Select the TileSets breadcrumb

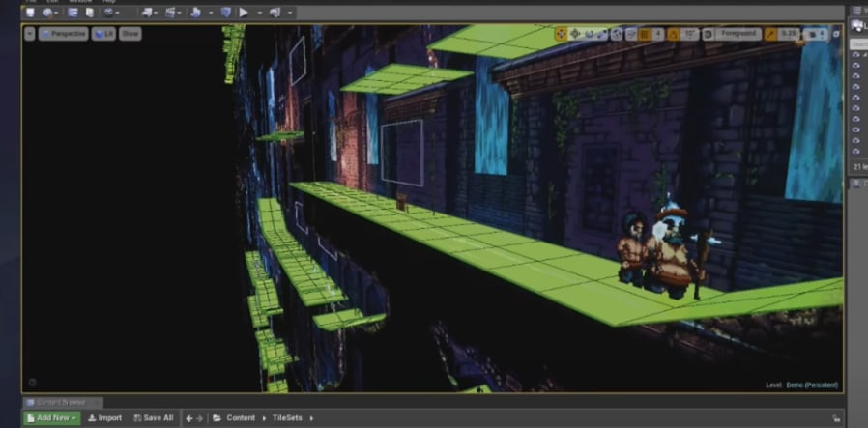[x=287, y=418]
